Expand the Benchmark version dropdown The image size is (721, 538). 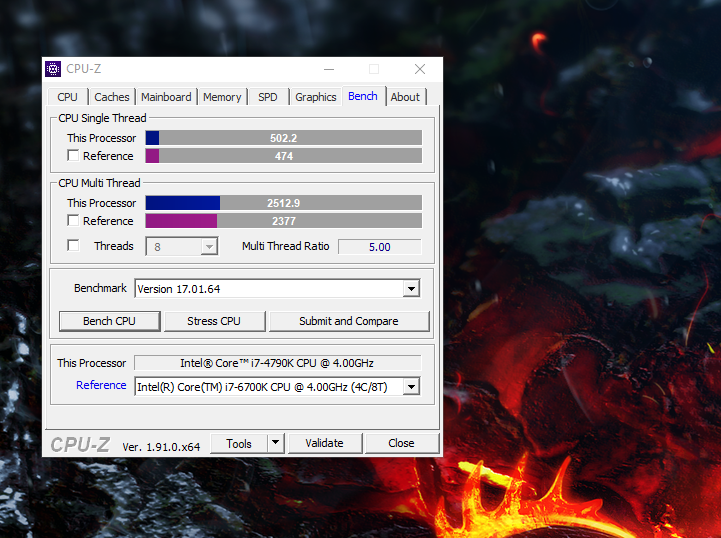[x=412, y=289]
